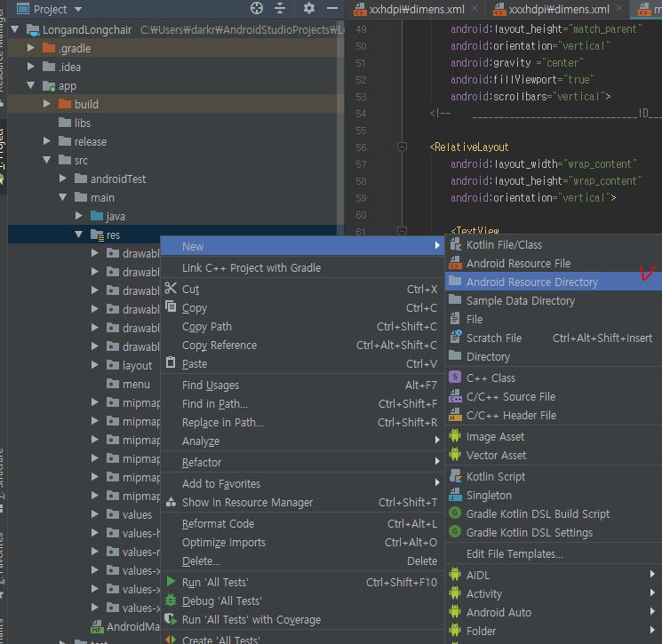Select Sample Data Directory
Image resolution: width=662 pixels, height=644 pixels.
pyautogui.click(x=553, y=300)
